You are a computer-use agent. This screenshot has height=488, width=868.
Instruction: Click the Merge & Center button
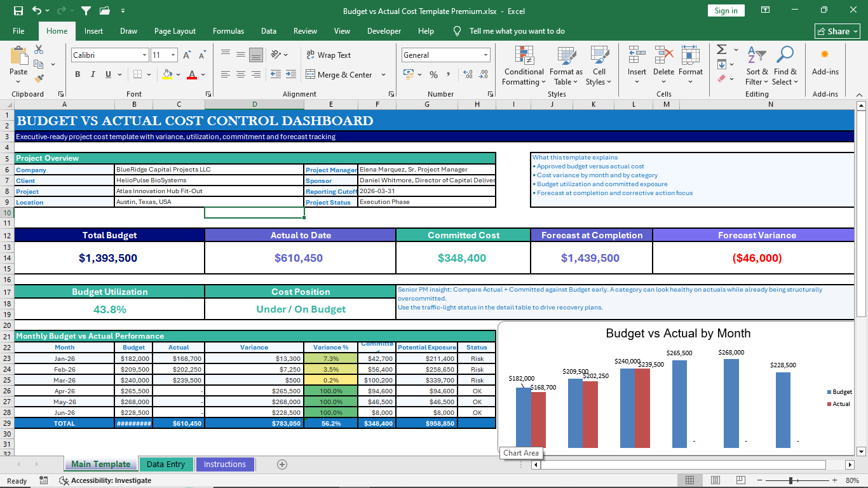tap(339, 74)
